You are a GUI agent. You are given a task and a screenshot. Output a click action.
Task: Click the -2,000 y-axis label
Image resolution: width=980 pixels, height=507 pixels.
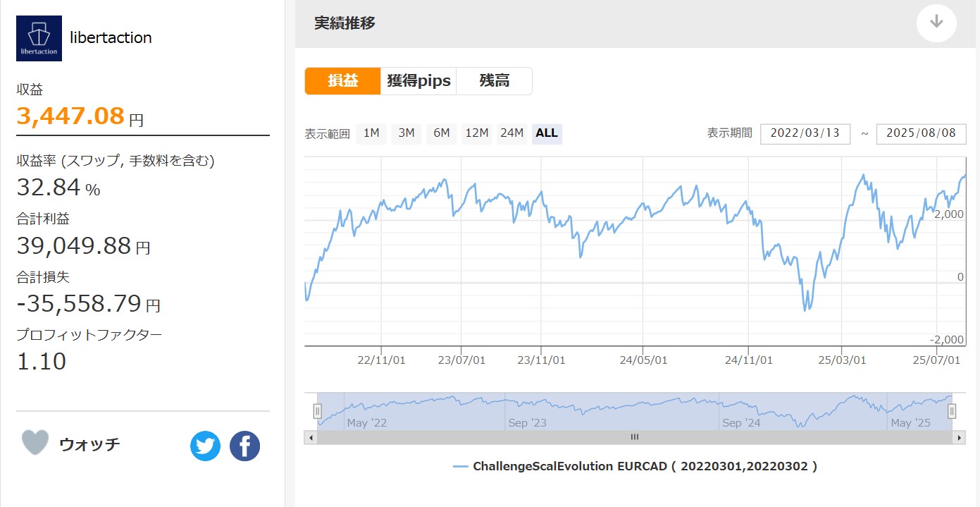click(947, 340)
